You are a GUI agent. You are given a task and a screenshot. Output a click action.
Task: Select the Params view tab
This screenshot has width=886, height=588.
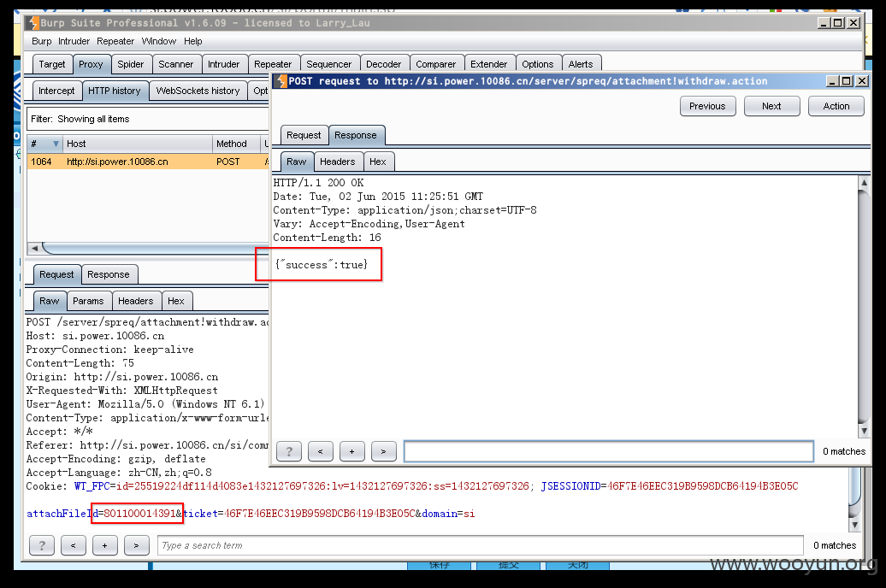[88, 301]
